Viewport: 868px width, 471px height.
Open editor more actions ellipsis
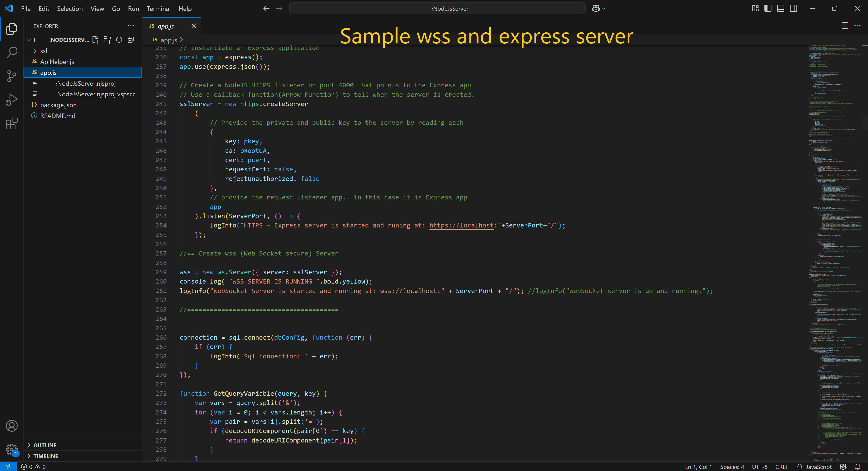tap(857, 26)
